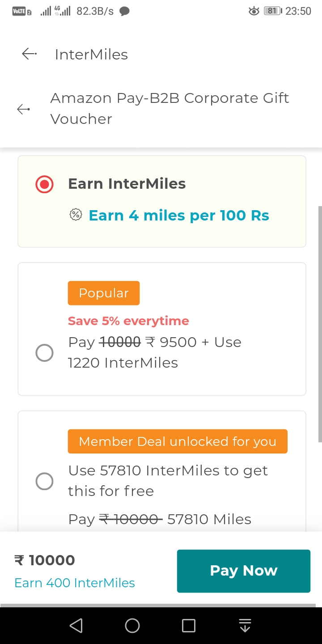The height and width of the screenshot is (644, 322).
Task: Tap the hide navigation bar arrow
Action: 245,625
